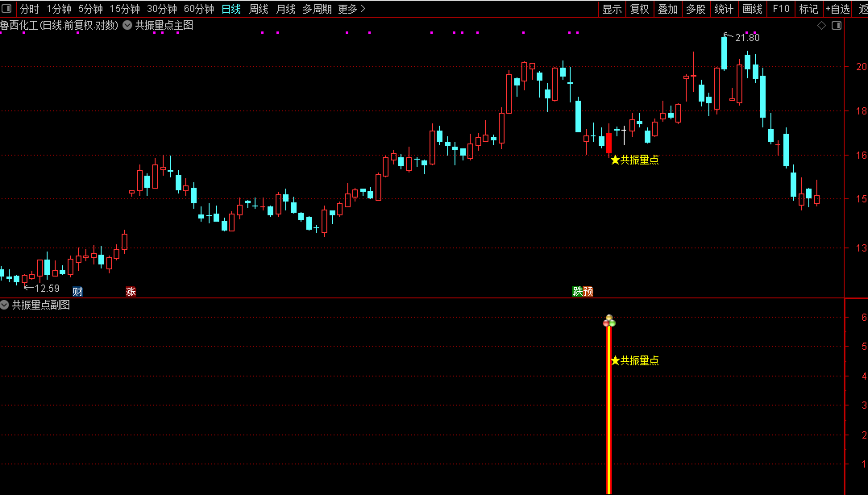Select the 周线 weekly tab
Viewport: 868px width, 495px height.
pyautogui.click(x=259, y=9)
